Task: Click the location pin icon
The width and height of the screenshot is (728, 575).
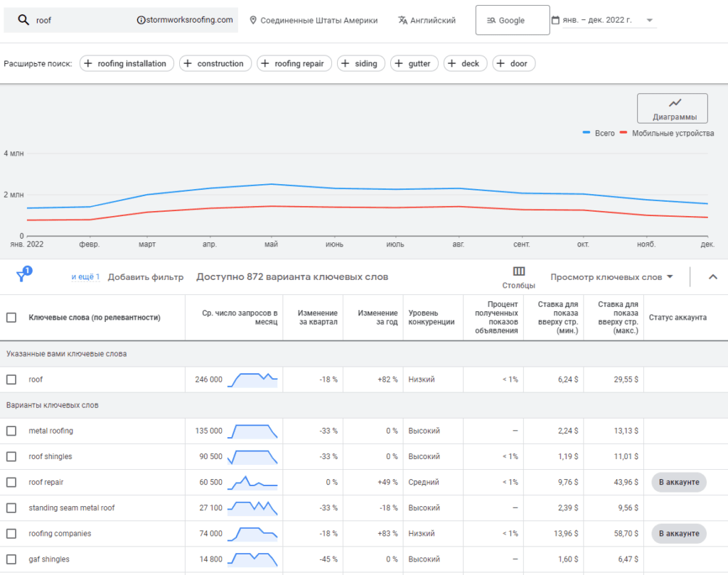Action: (253, 20)
